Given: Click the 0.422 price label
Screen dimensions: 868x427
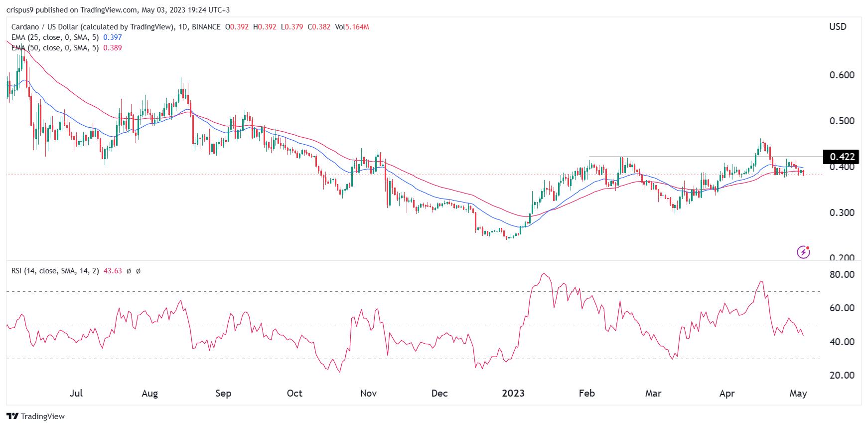Looking at the screenshot, I should point(842,157).
